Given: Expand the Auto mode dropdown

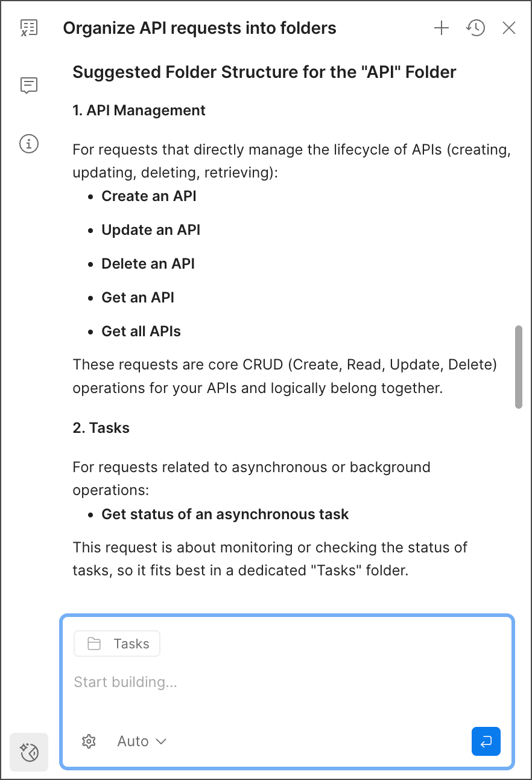Looking at the screenshot, I should (142, 741).
